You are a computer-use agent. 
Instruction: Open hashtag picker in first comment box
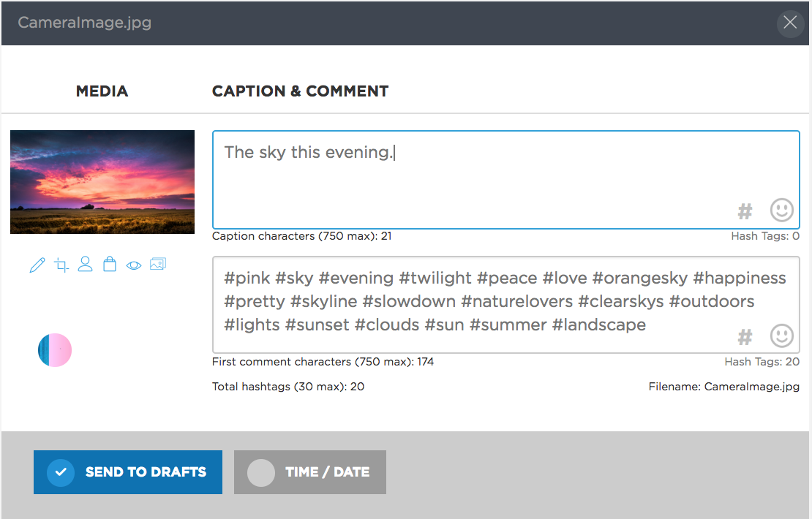[745, 338]
